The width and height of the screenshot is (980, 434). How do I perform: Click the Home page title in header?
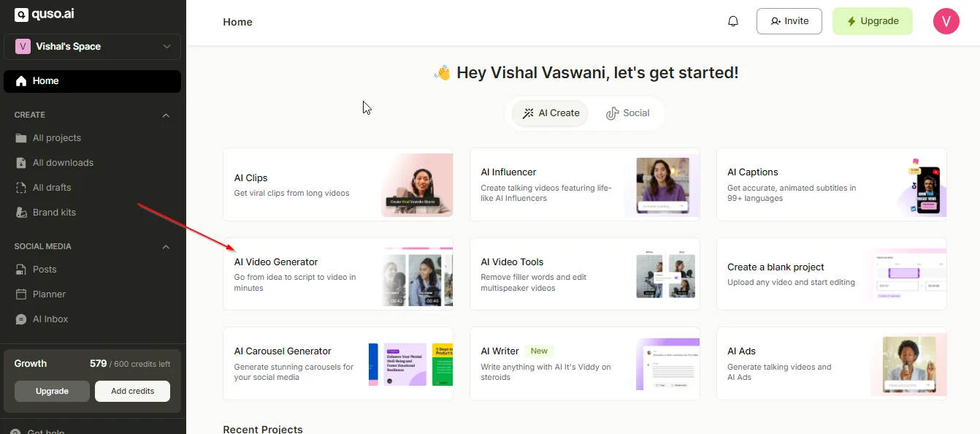238,22
